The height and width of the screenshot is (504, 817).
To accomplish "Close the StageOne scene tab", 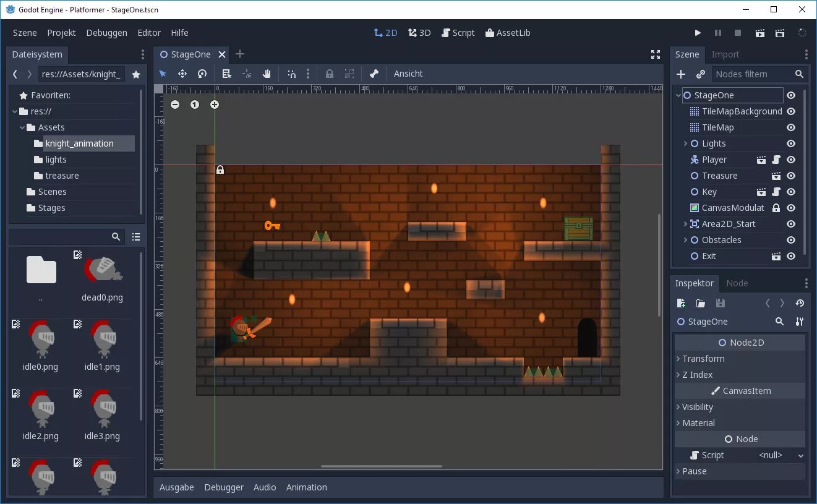I will point(222,54).
